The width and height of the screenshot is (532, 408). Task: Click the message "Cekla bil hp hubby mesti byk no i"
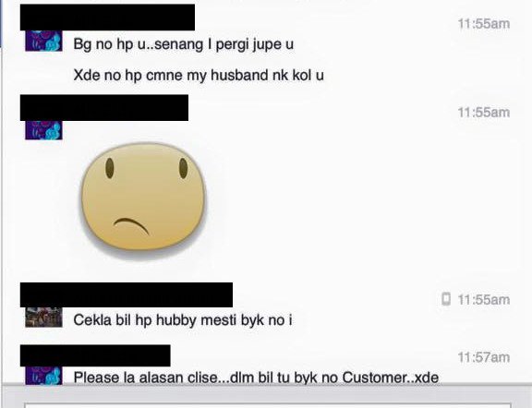tap(183, 319)
